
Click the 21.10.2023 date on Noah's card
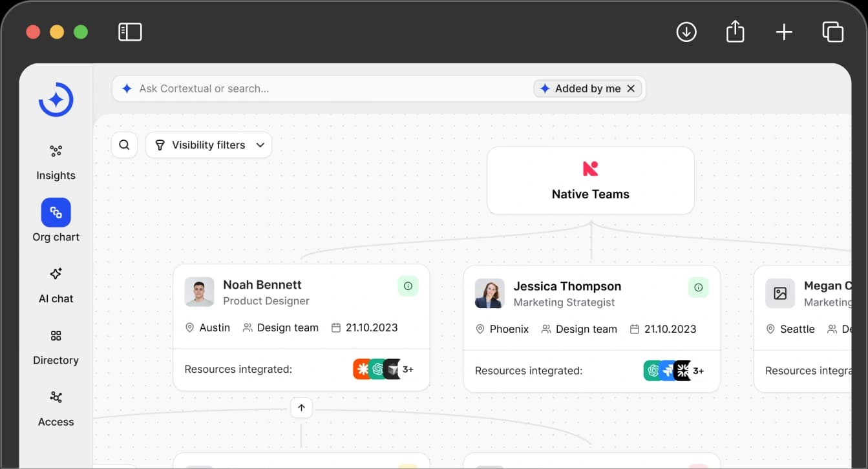[x=365, y=328]
